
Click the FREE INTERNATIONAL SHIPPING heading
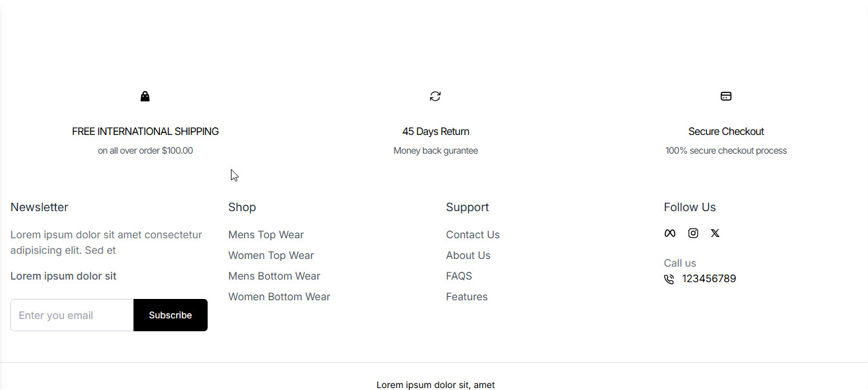coord(146,131)
